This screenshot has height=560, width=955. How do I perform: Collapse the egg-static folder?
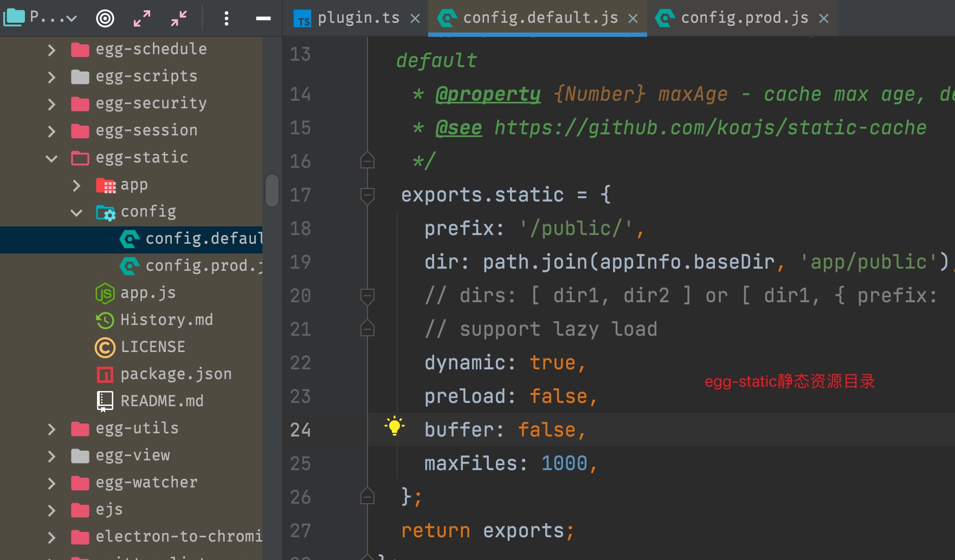[x=51, y=158]
